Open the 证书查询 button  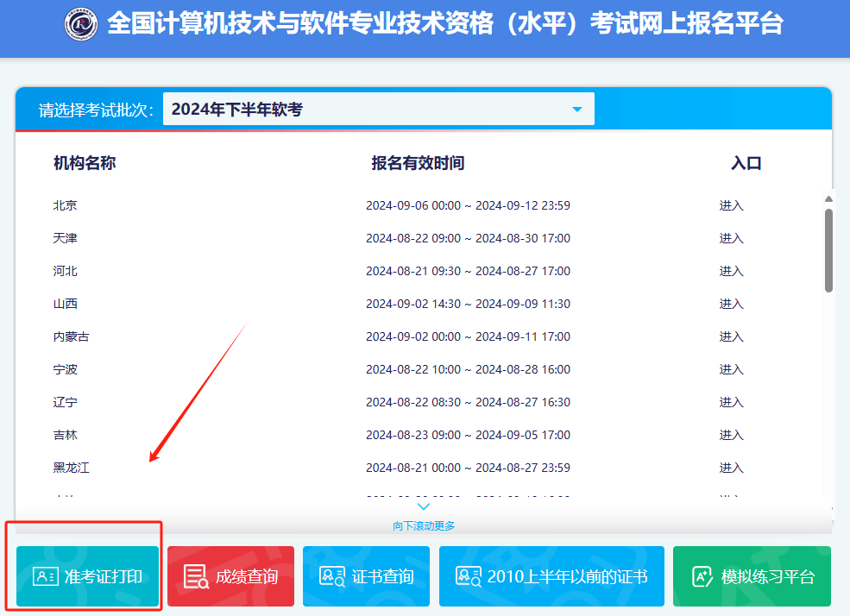pos(366,576)
